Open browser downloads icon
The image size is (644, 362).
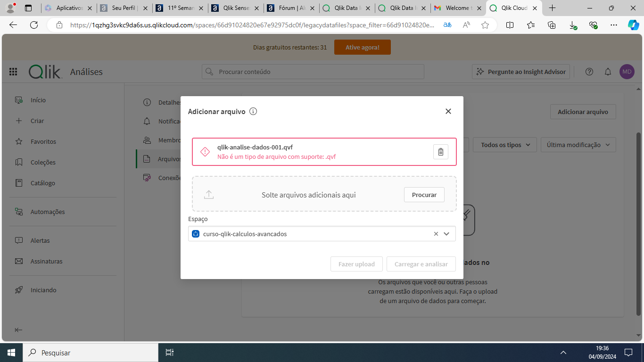point(573,25)
